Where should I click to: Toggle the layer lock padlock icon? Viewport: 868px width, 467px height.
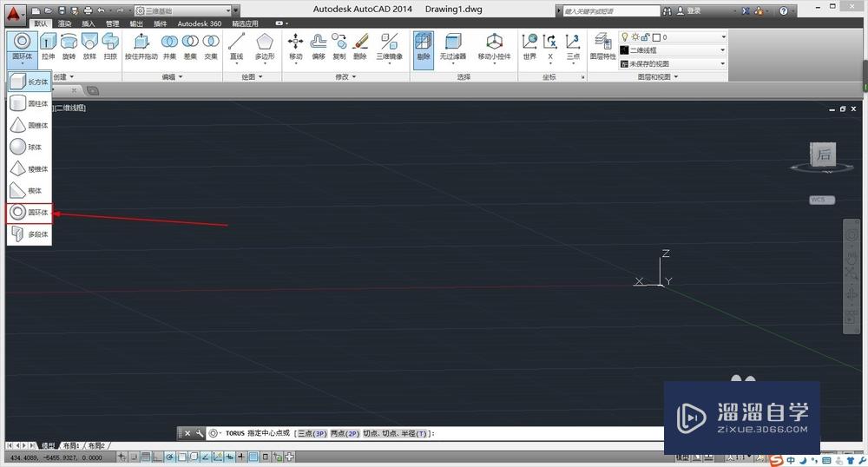646,37
